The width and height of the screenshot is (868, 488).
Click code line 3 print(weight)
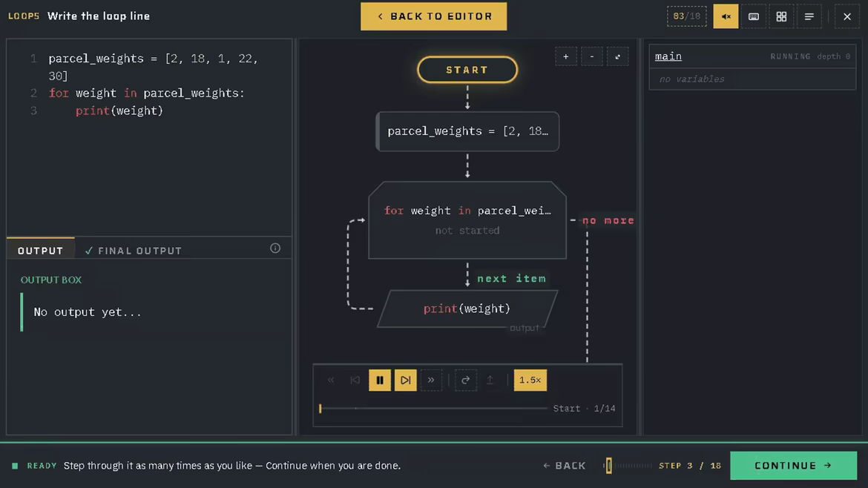(x=119, y=111)
